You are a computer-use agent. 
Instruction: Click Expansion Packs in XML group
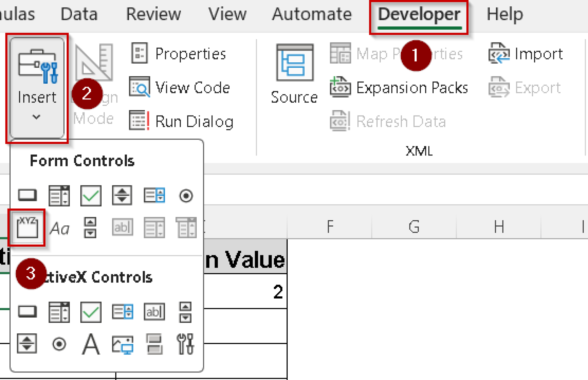[x=399, y=87]
